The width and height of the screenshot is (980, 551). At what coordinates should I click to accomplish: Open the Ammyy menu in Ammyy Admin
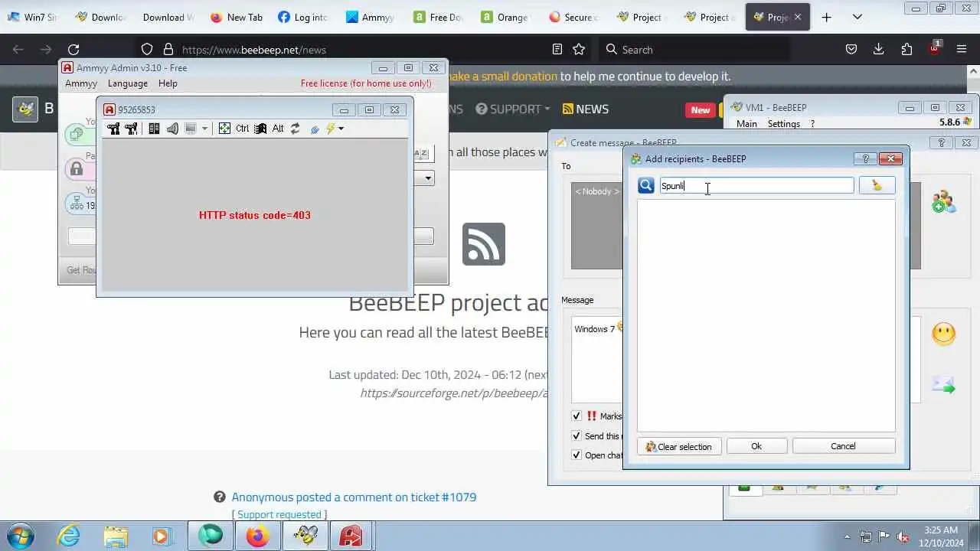pos(81,83)
